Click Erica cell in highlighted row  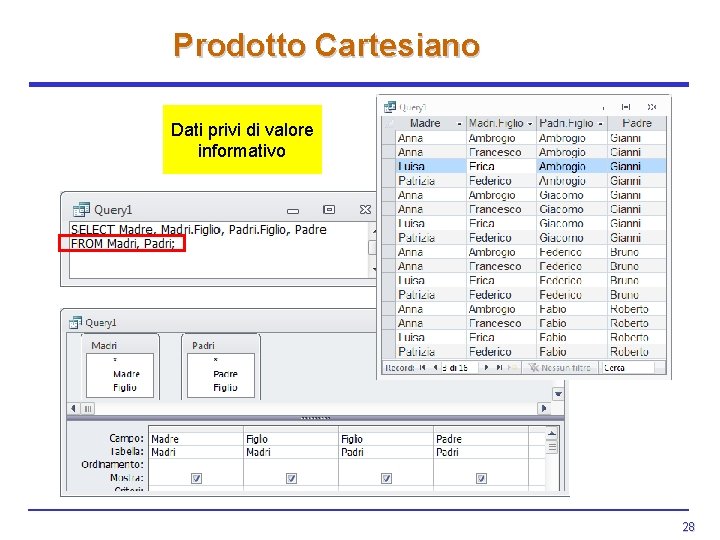point(501,166)
